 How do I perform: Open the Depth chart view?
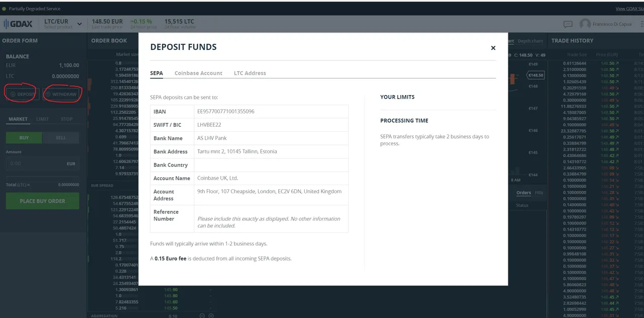[x=530, y=41]
